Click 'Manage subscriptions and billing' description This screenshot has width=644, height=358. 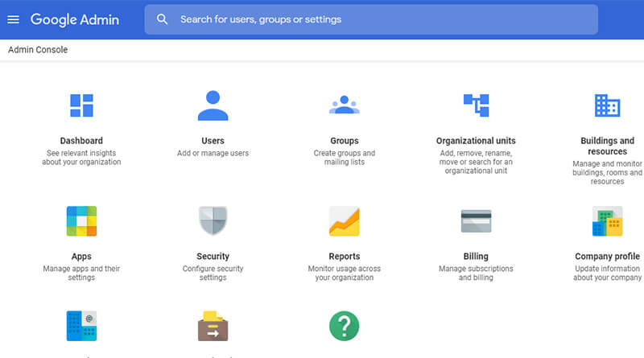(476, 273)
